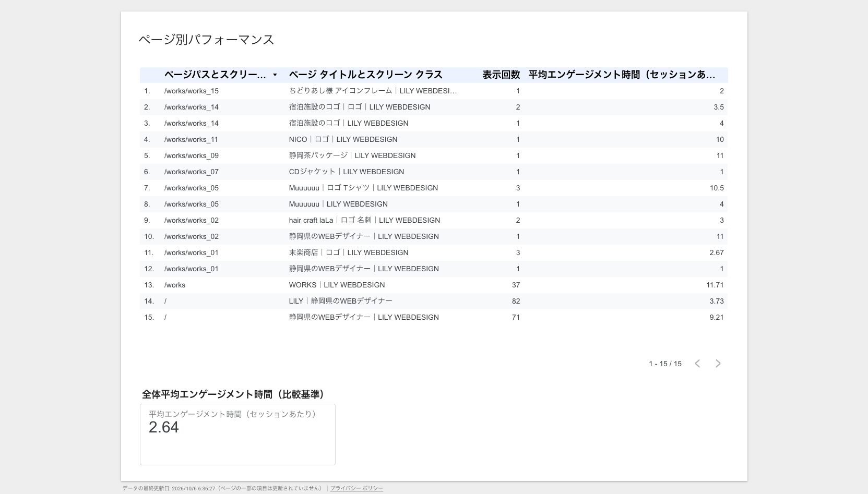Image resolution: width=868 pixels, height=494 pixels.
Task: Go to previous table page arrow
Action: (697, 364)
